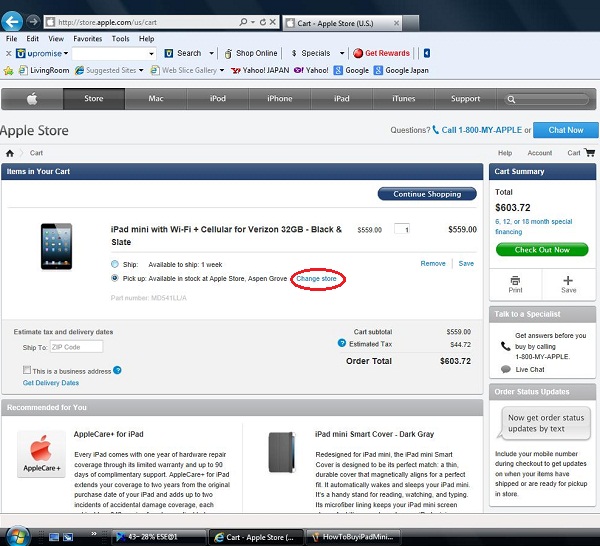The width and height of the screenshot is (600, 546).
Task: Click the Show desktop taskbar icon
Action: (54, 537)
